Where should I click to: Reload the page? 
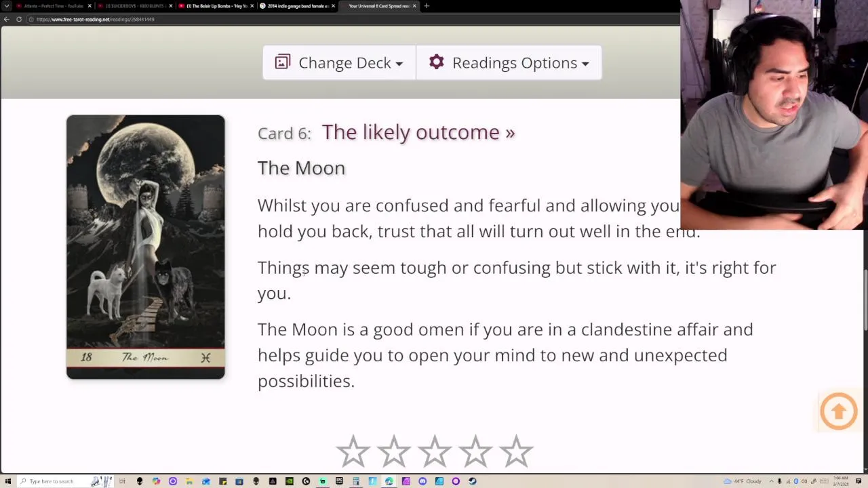coord(19,19)
